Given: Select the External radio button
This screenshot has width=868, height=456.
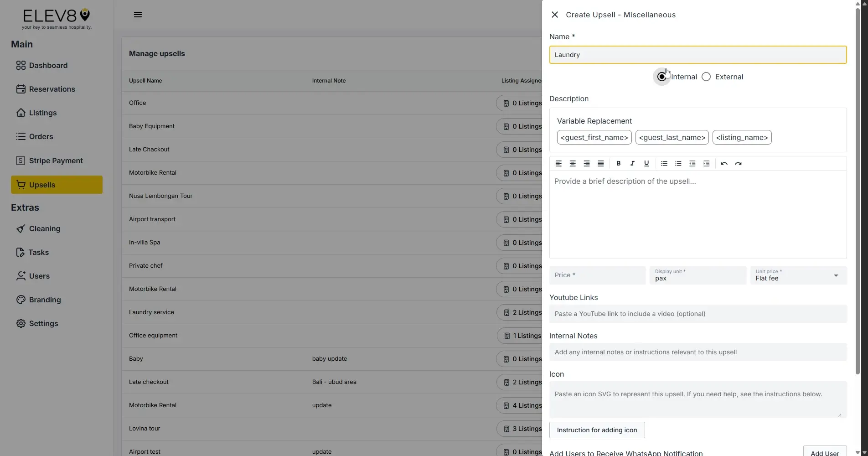Looking at the screenshot, I should (x=706, y=76).
